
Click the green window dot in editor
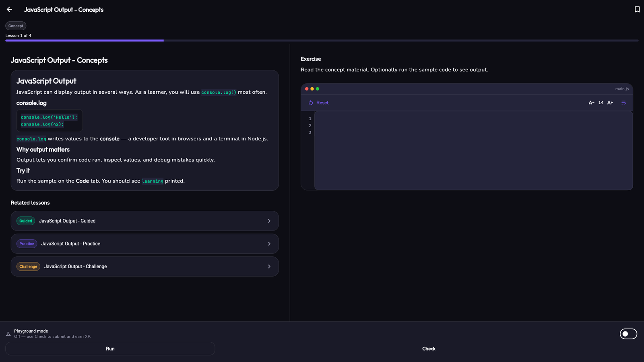click(318, 89)
